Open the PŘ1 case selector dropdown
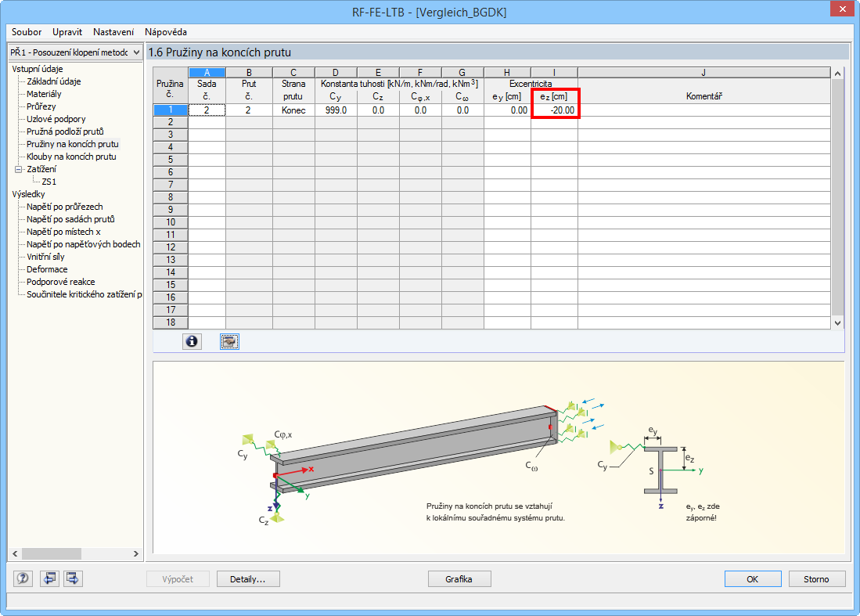The height and width of the screenshot is (616, 860). (76, 52)
